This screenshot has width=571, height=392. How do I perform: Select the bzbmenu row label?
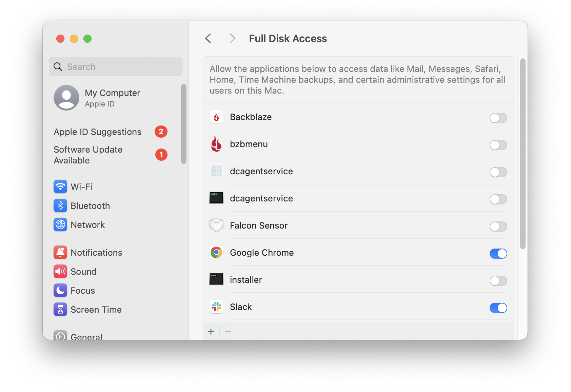[x=249, y=144]
